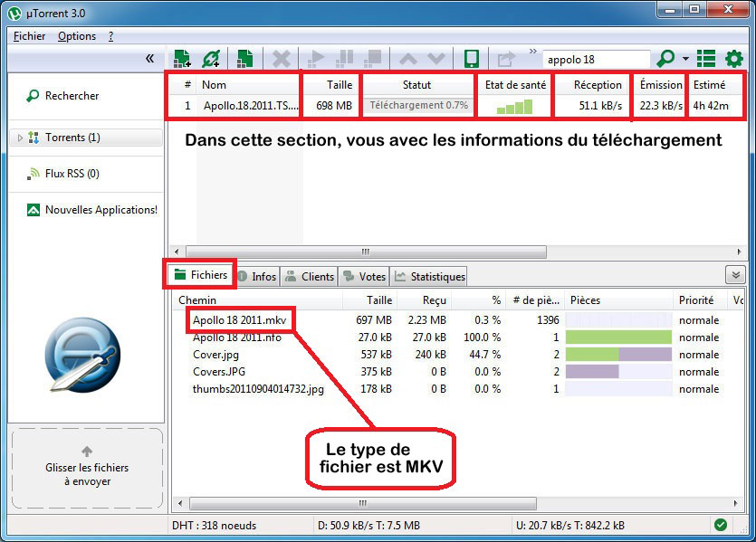Image resolution: width=756 pixels, height=542 pixels.
Task: Sort by the Émission column header
Action: [661, 85]
